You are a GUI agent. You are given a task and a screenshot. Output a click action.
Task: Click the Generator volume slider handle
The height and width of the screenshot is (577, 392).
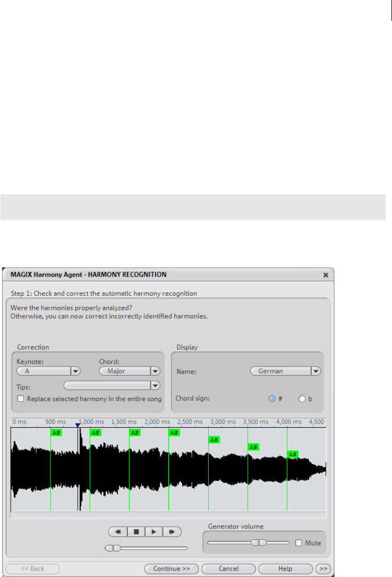coord(259,543)
